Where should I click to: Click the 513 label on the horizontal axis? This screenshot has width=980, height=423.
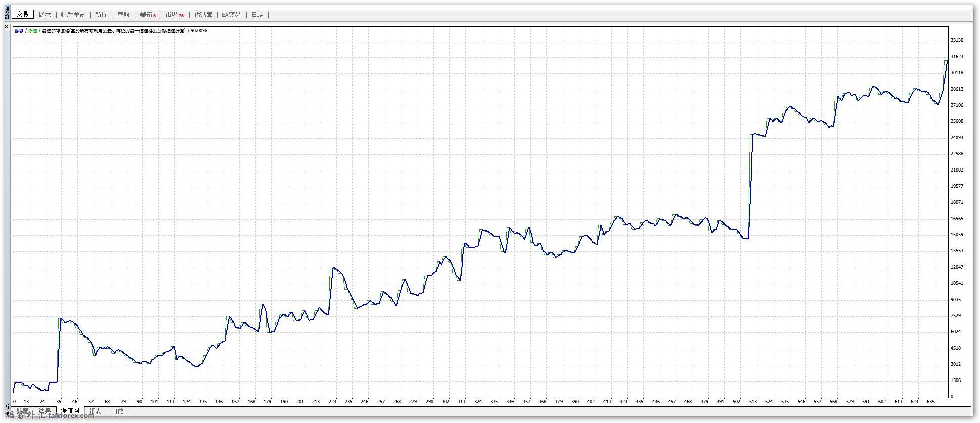[x=753, y=402]
